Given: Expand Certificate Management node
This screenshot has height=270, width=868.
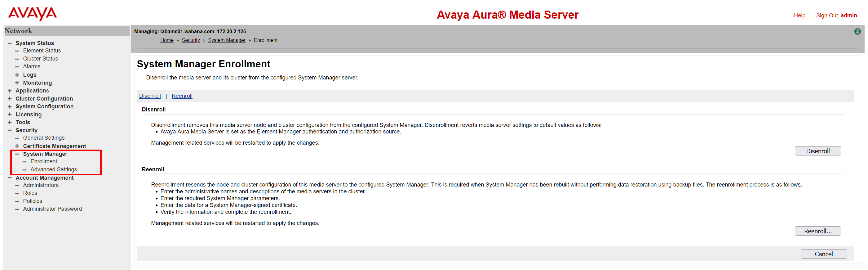Looking at the screenshot, I should 17,146.
